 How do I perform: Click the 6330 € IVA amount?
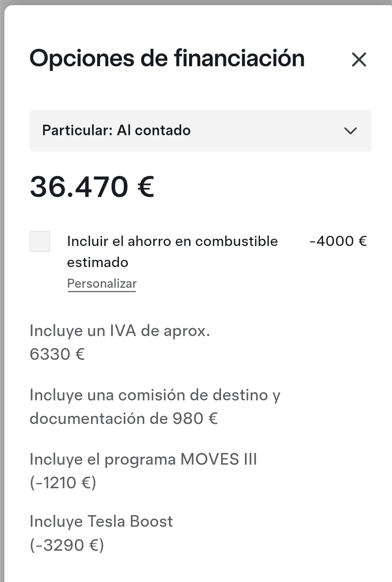(57, 354)
